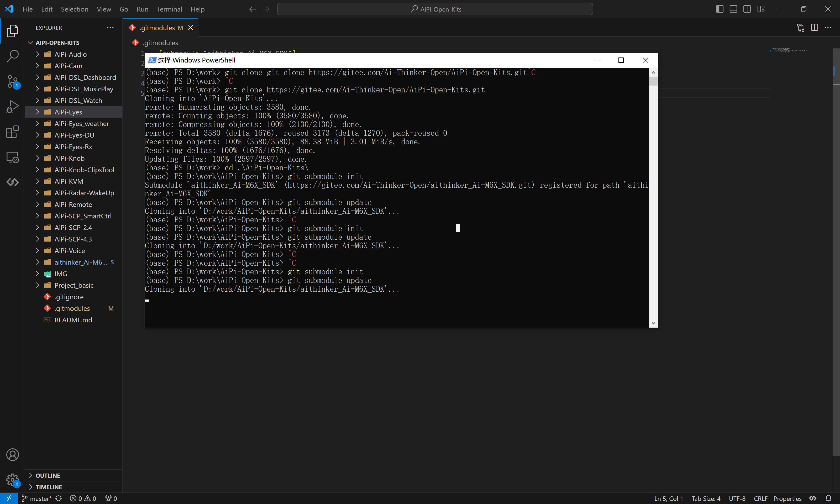Open the Remote Explorer view

click(13, 157)
